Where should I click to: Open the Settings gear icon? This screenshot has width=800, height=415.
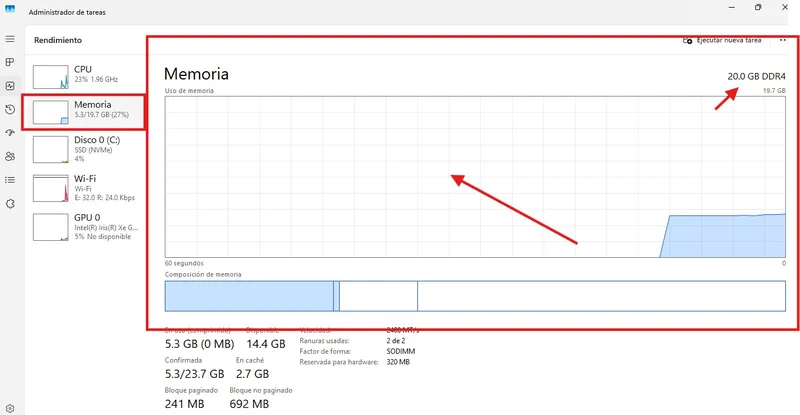[x=10, y=408]
